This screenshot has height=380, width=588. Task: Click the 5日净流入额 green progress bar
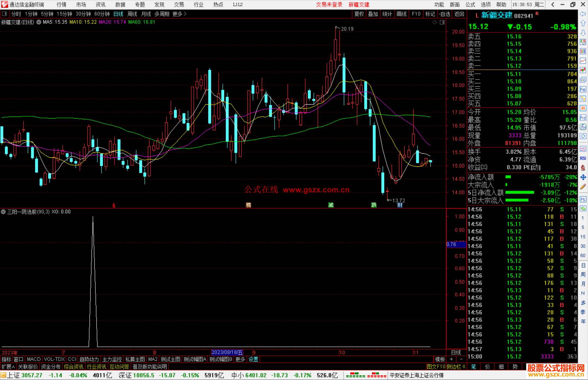pyautogui.click(x=520, y=193)
